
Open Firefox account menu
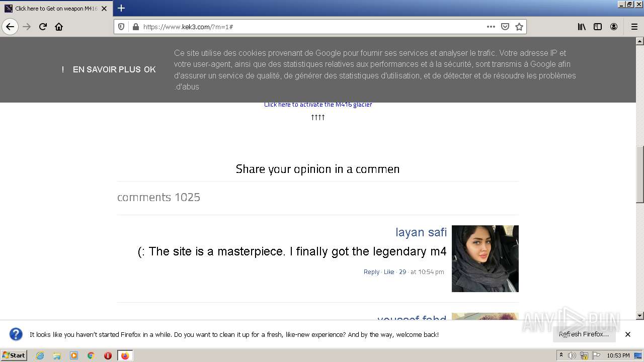[614, 27]
